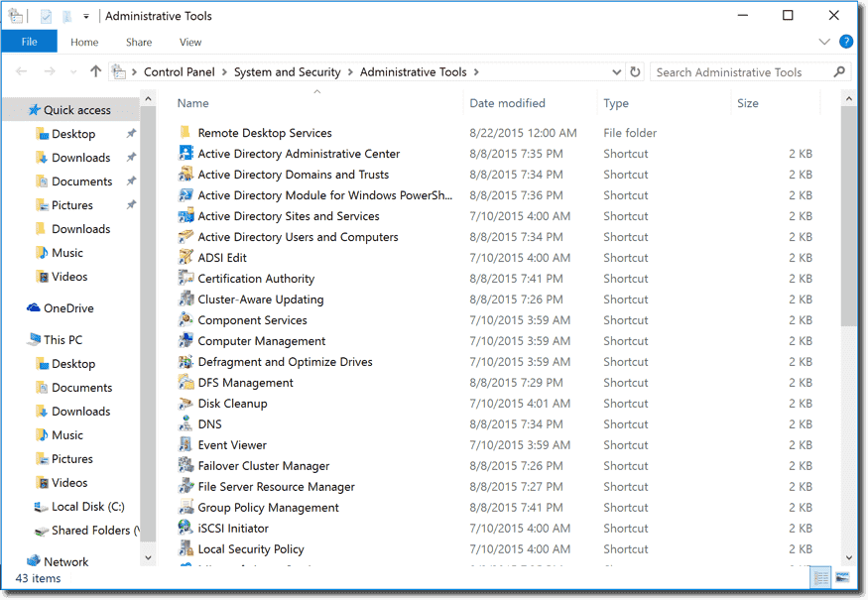
Task: Select Active Directory Users and Computers icon
Action: point(186,237)
